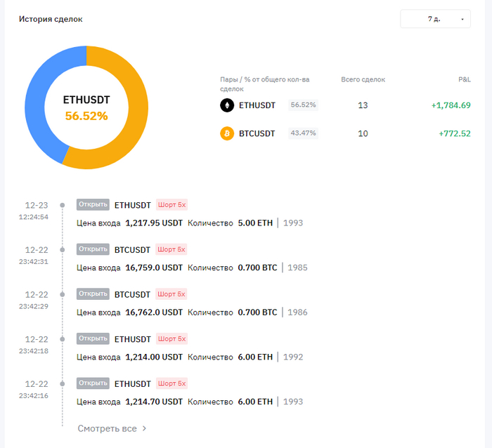
Task: Click 'Шорт 5x' tag on 1,214.70 USDT trade
Action: [x=171, y=383]
